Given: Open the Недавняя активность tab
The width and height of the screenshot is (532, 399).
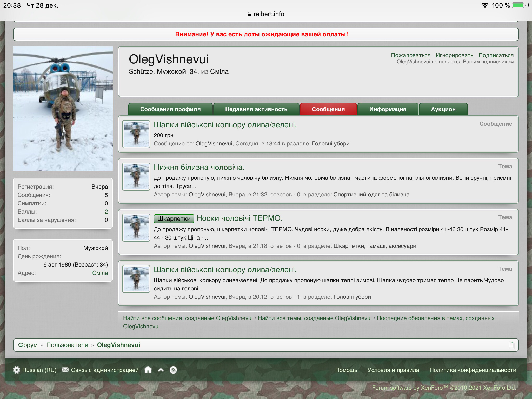Looking at the screenshot, I should point(256,109).
